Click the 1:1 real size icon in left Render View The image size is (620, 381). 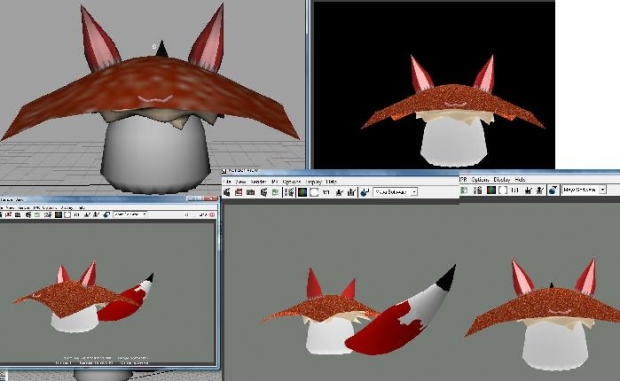click(77, 215)
